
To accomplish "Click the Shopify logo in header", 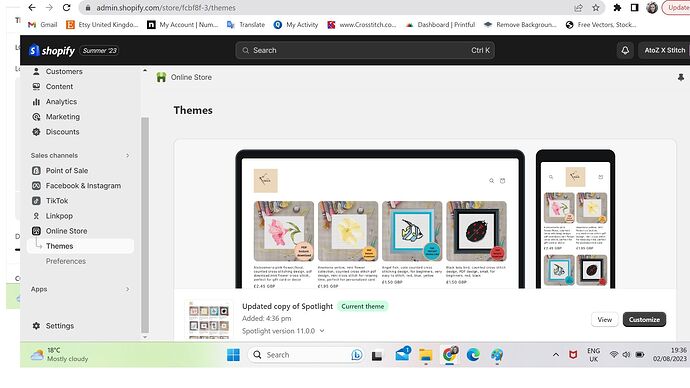I will 52,51.
